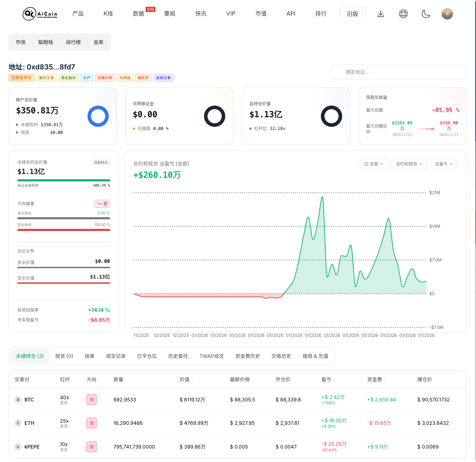Click the 空 direction badge beside 方向偏差

[102, 203]
